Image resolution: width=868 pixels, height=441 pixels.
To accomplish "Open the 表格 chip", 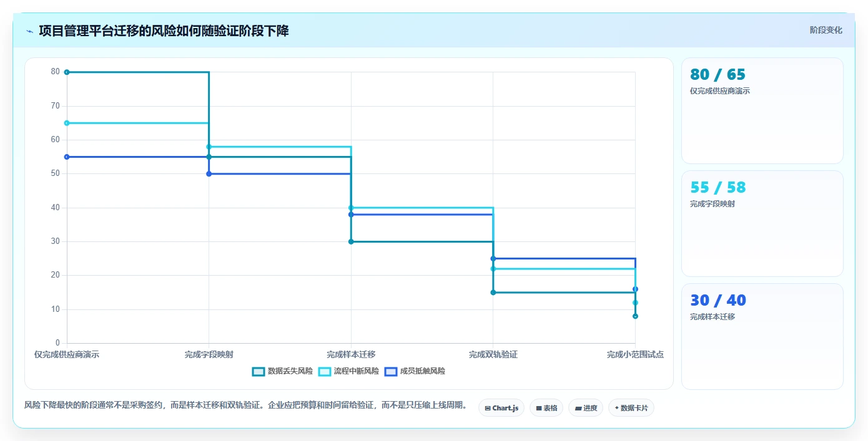I will tap(546, 408).
